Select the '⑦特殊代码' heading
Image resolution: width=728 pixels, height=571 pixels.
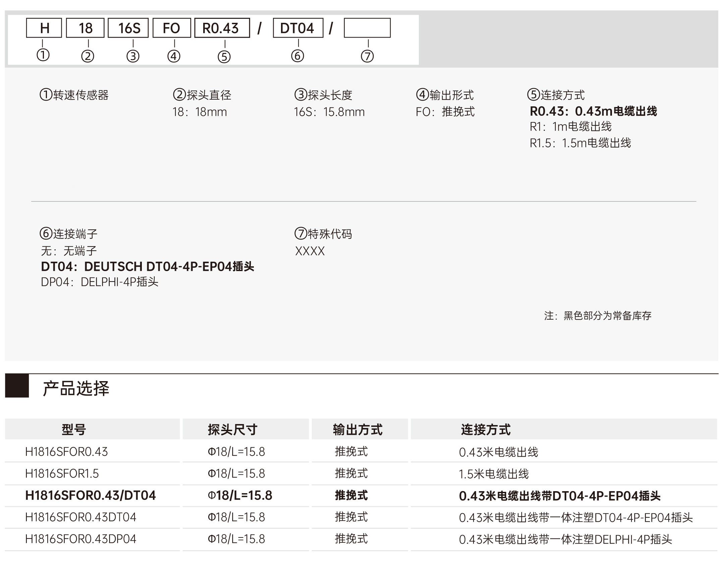(323, 234)
